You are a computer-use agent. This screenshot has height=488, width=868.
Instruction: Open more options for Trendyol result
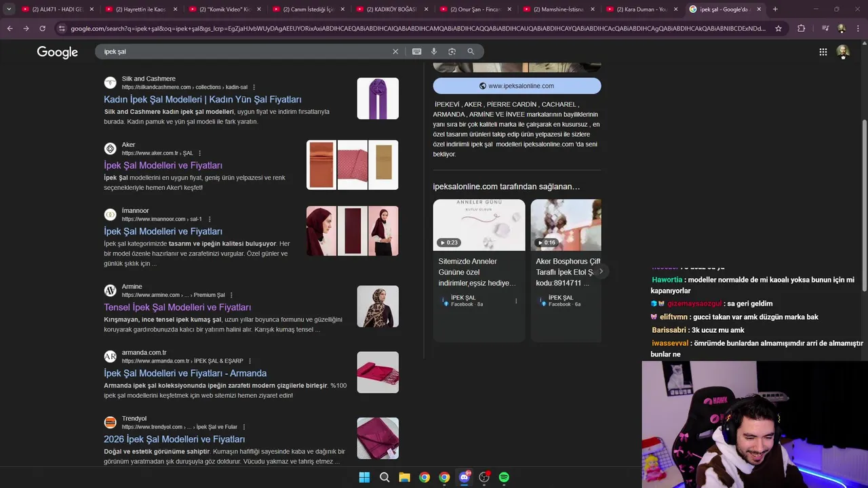[244, 427]
